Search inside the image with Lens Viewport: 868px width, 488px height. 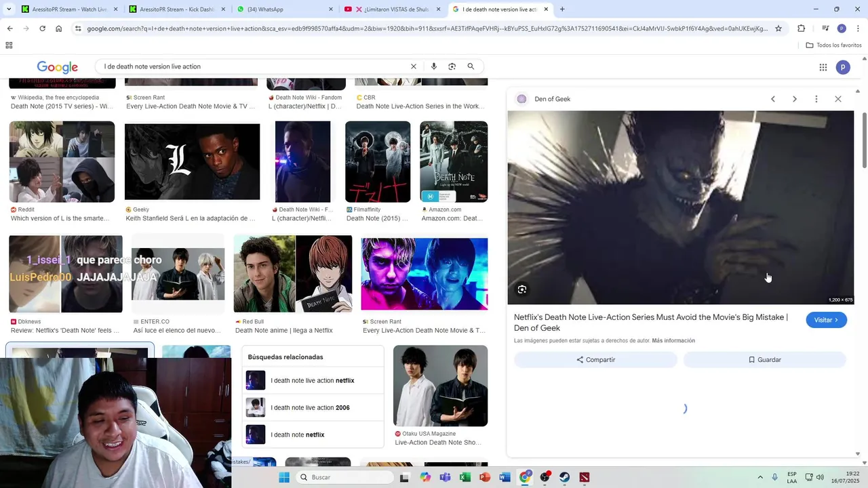(522, 289)
